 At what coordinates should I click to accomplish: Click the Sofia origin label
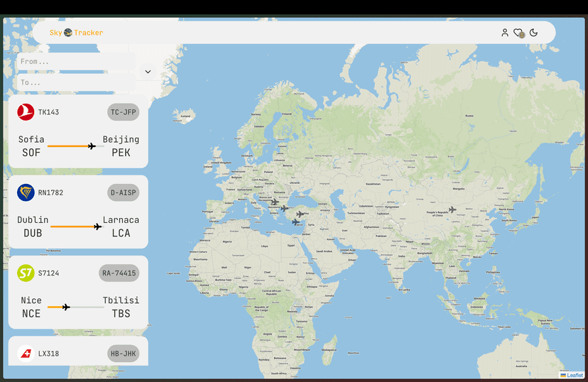coord(31,139)
